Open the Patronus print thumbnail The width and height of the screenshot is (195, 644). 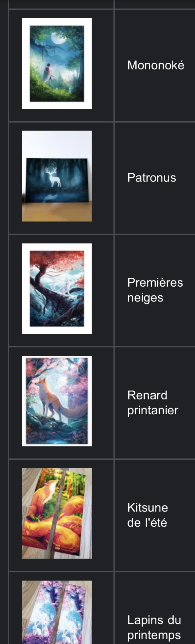(x=57, y=176)
